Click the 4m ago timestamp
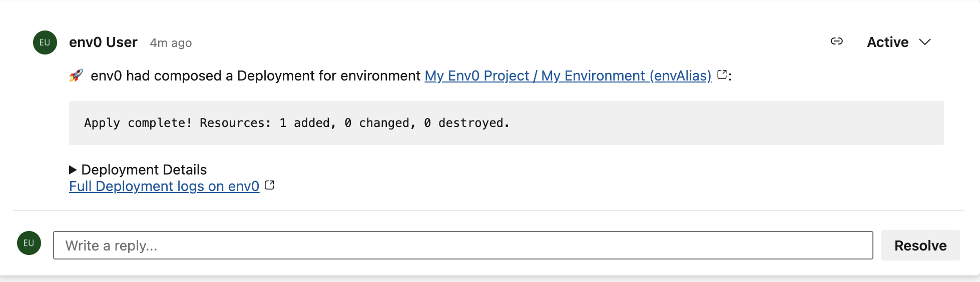This screenshot has height=282, width=980. (171, 43)
